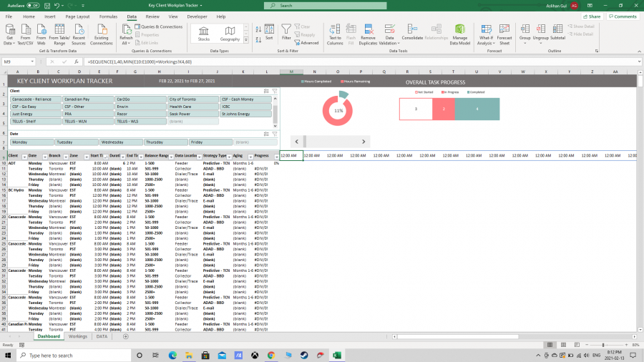Open the Date column filter dropdown
This screenshot has width=644, height=362.
click(45, 157)
